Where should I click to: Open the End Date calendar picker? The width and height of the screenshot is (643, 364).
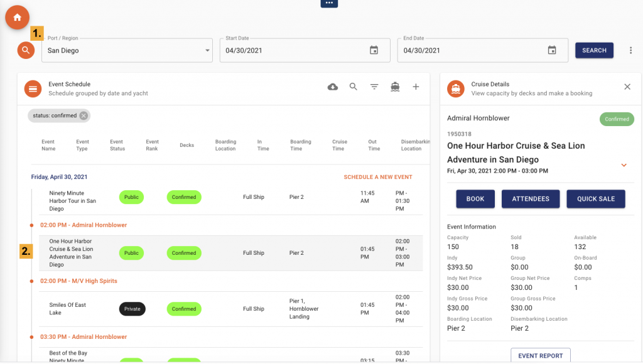point(551,50)
